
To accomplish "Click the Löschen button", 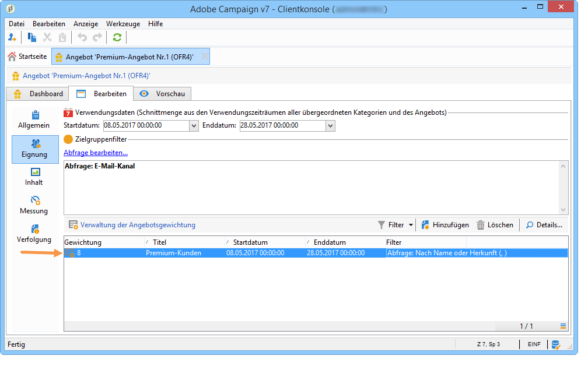I will (495, 225).
